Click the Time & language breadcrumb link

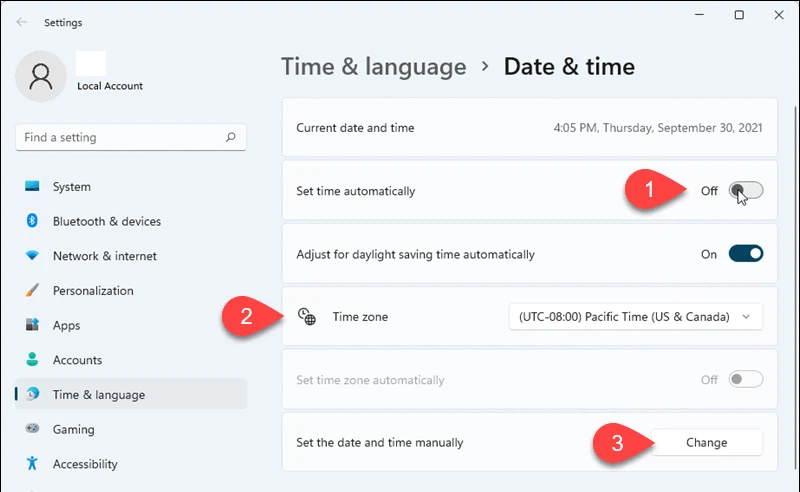pos(373,67)
